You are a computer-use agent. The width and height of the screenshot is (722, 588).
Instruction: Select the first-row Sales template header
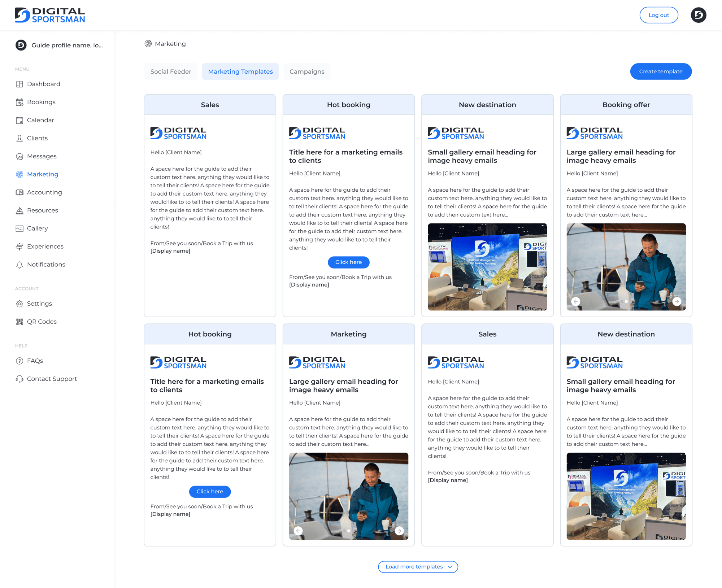point(210,105)
